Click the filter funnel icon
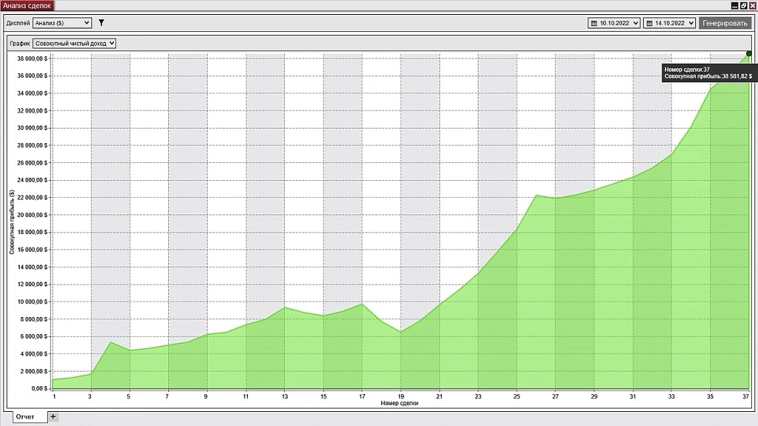The height and width of the screenshot is (426, 758). point(101,22)
